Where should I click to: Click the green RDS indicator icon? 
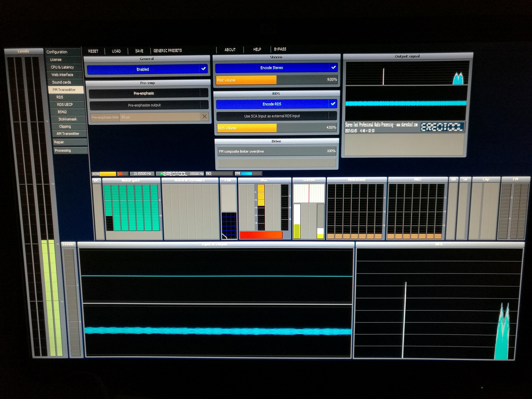coord(161,174)
